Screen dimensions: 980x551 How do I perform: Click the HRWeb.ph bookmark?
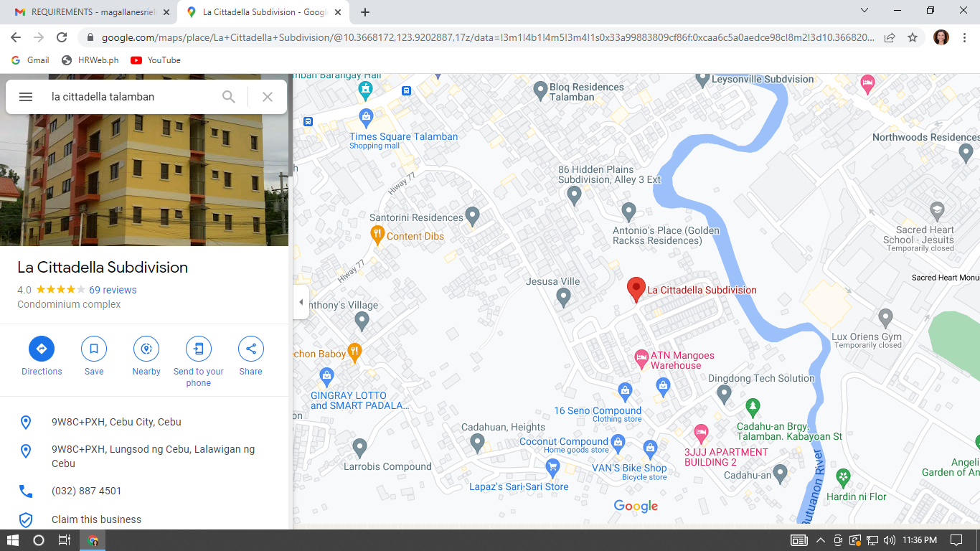90,60
